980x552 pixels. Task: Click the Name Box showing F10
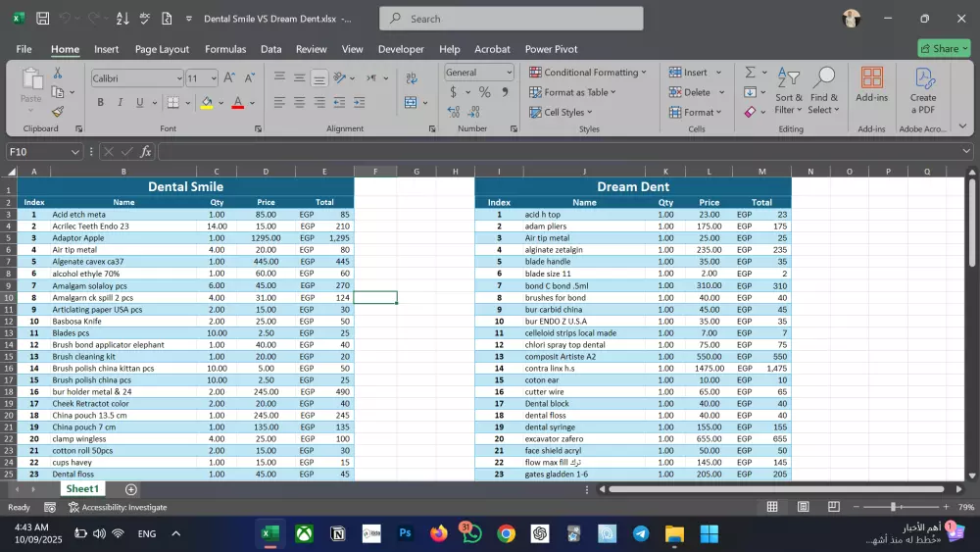point(39,151)
